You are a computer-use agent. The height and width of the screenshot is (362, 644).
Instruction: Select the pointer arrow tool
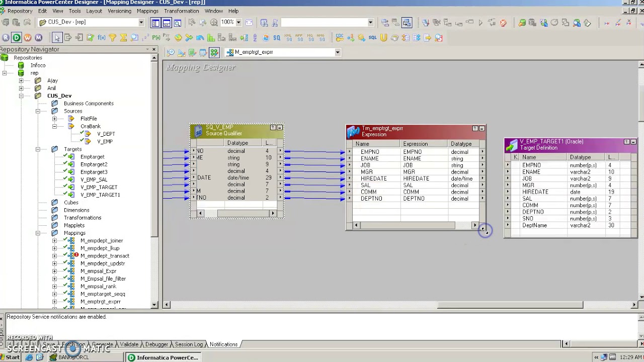[x=57, y=38]
